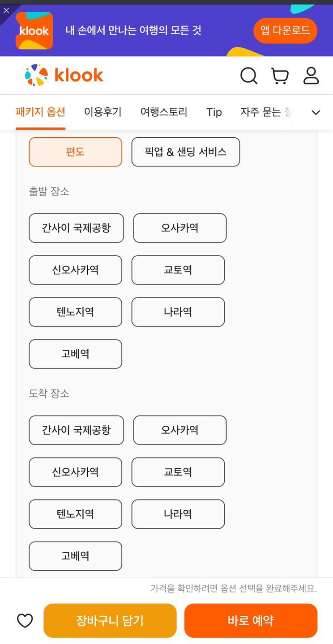This screenshot has height=644, width=333.
Task: Tap the heart wishlist icon
Action: 25,621
